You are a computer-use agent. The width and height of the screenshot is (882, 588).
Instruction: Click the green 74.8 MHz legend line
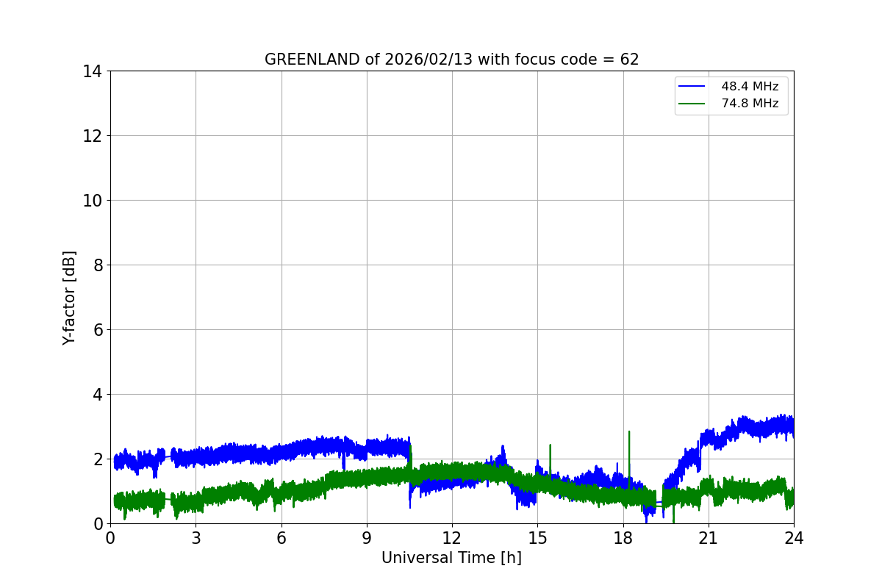pos(692,104)
